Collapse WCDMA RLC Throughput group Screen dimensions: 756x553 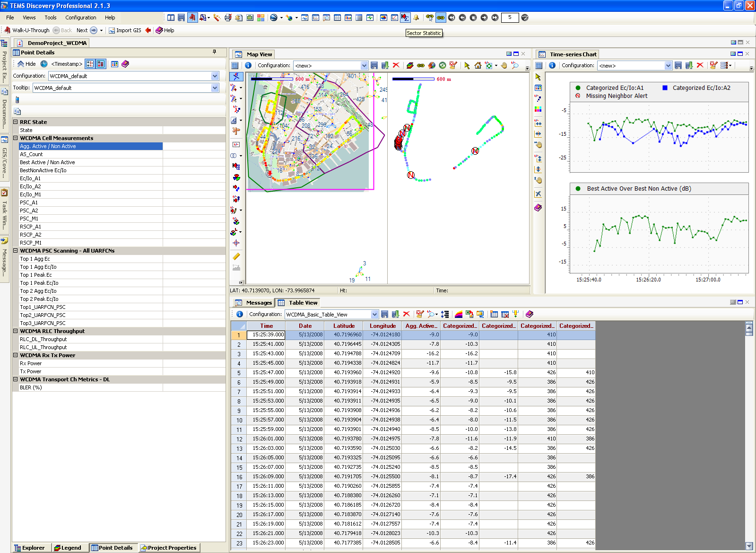point(16,331)
